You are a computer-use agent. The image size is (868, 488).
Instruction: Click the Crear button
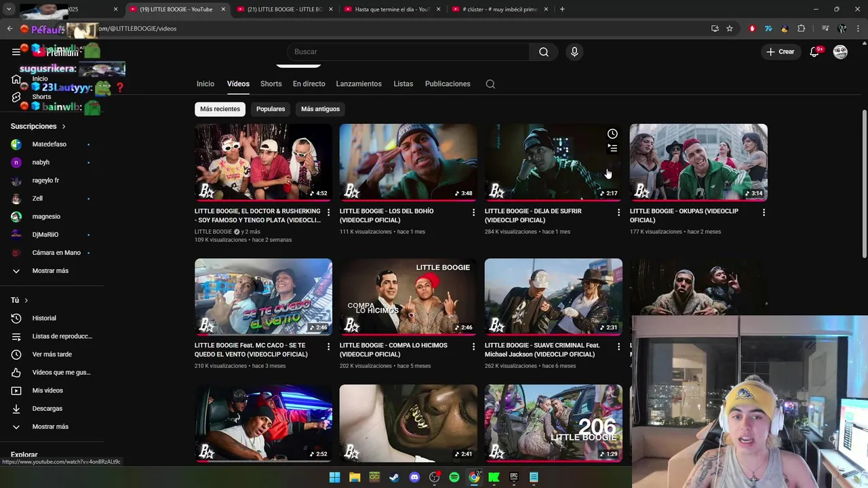point(780,52)
